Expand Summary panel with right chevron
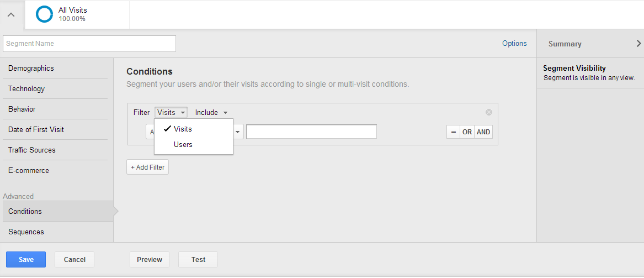 pos(638,43)
